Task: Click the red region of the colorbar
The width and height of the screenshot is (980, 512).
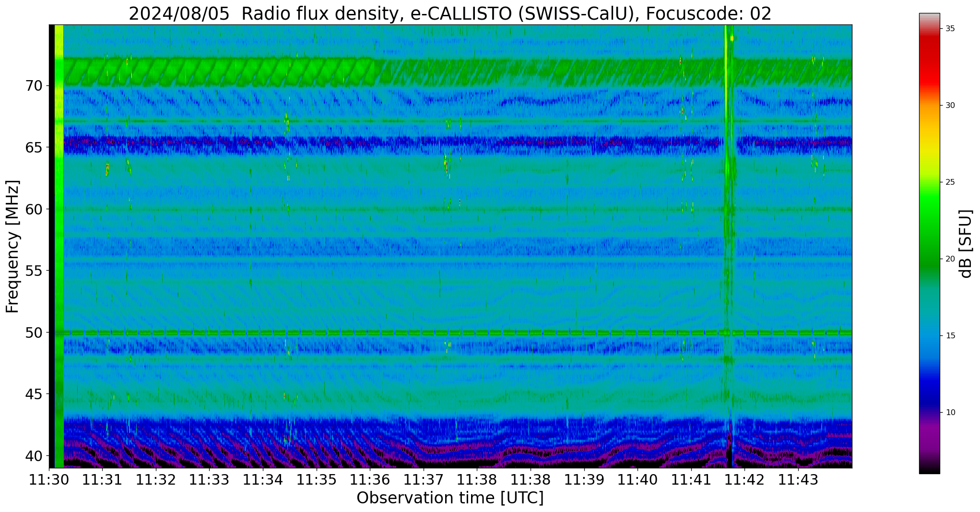Action: click(x=930, y=62)
